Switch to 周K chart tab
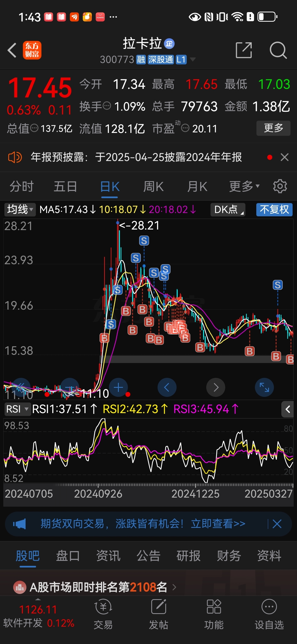Screen dimensions: 297x644 point(153,186)
